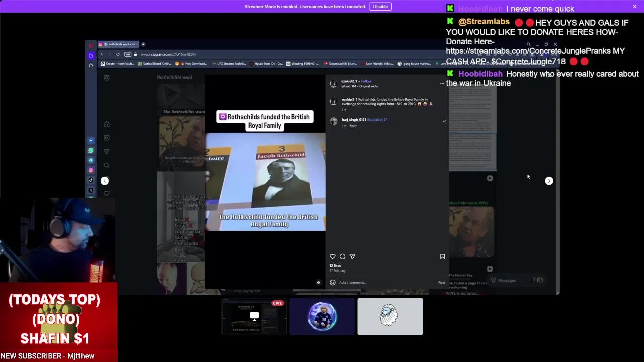Reload the page with refresh icon
Viewport: 644px width, 362px height.
pos(118,54)
